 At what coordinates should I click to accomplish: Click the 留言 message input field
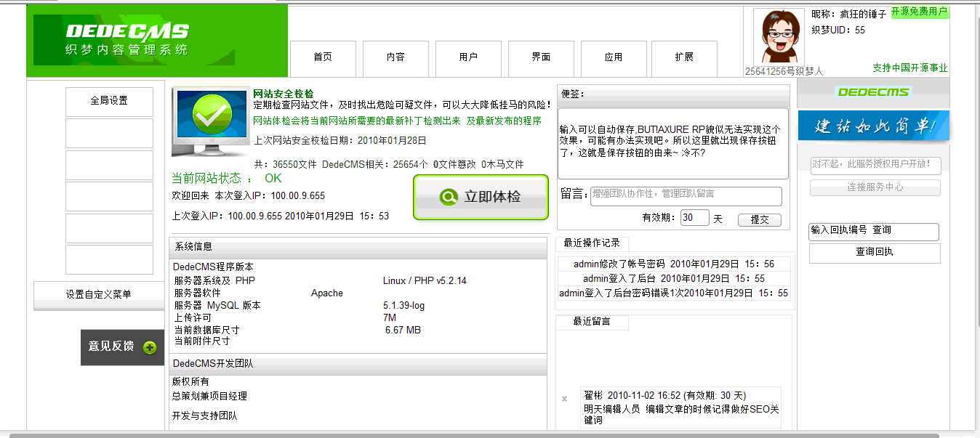pos(686,196)
